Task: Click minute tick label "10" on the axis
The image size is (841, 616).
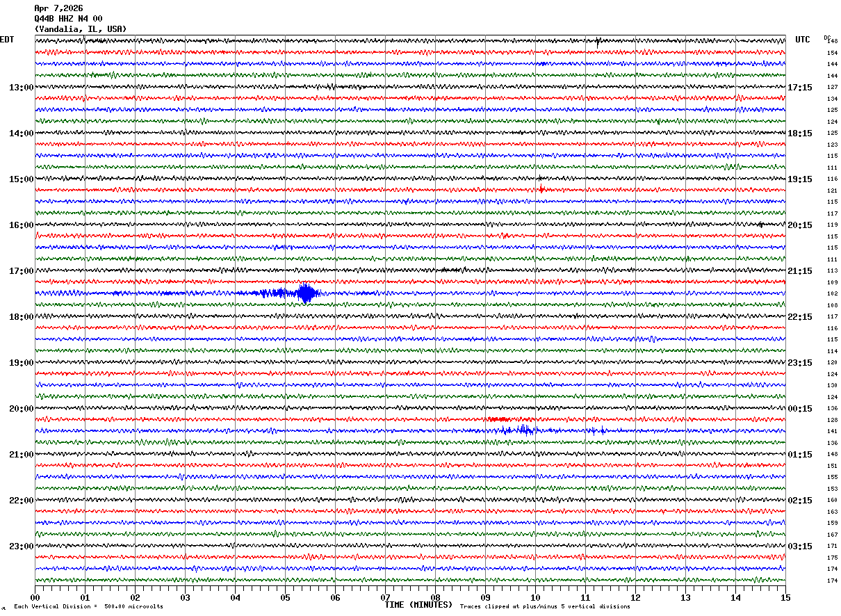Action: (x=535, y=597)
